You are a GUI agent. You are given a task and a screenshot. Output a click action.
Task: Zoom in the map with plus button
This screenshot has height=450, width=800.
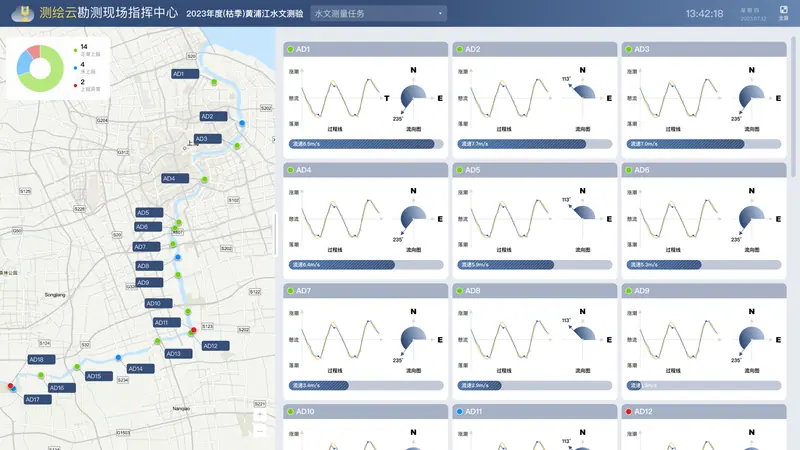260,415
